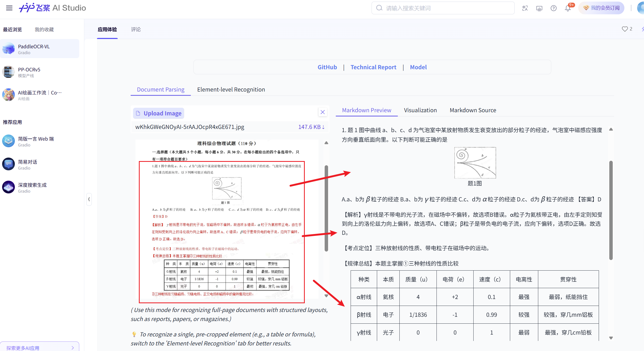Open the Technical Report link
Image resolution: width=644 pixels, height=351 pixels.
pos(373,67)
